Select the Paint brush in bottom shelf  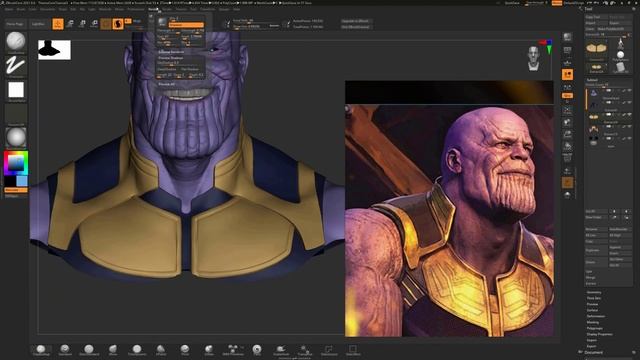coord(257,349)
